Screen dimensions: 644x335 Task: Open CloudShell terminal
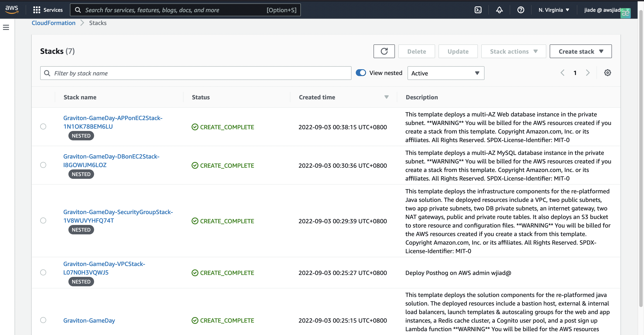478,10
